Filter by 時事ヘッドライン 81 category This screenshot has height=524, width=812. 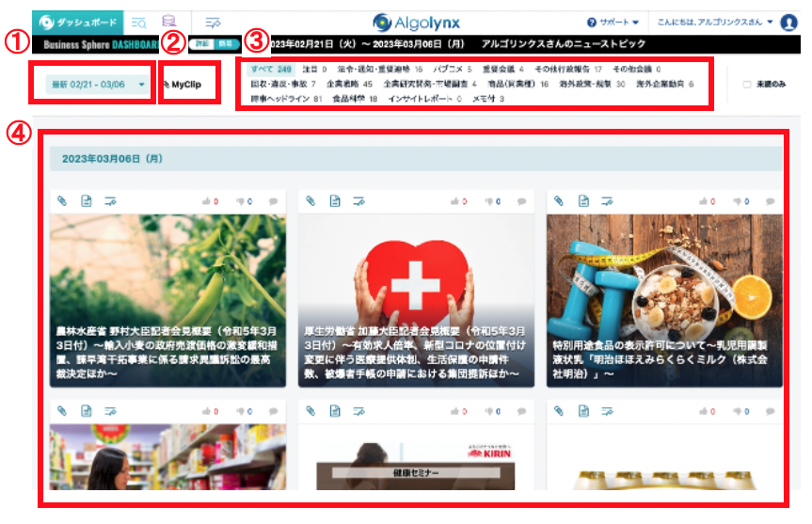point(287,99)
